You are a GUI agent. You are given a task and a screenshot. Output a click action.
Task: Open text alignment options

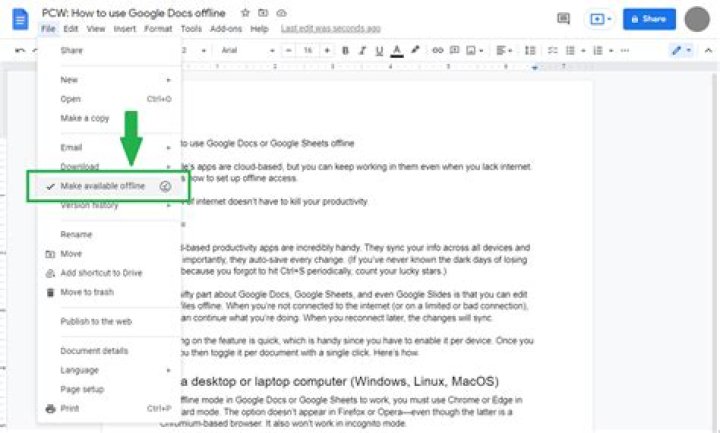pos(504,50)
